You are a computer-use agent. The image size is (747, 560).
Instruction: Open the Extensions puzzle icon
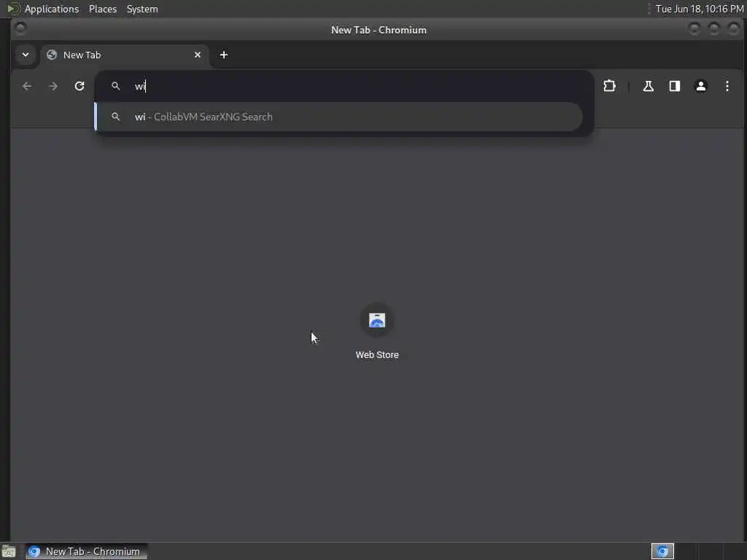[x=609, y=86]
